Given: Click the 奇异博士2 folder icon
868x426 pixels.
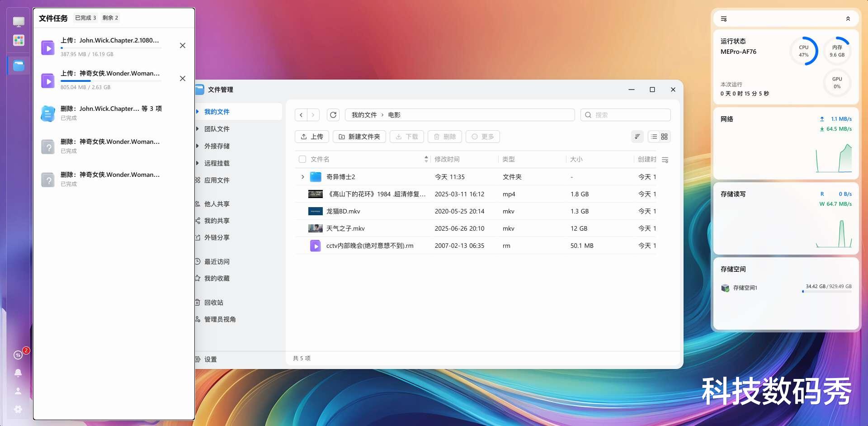Looking at the screenshot, I should [x=316, y=177].
